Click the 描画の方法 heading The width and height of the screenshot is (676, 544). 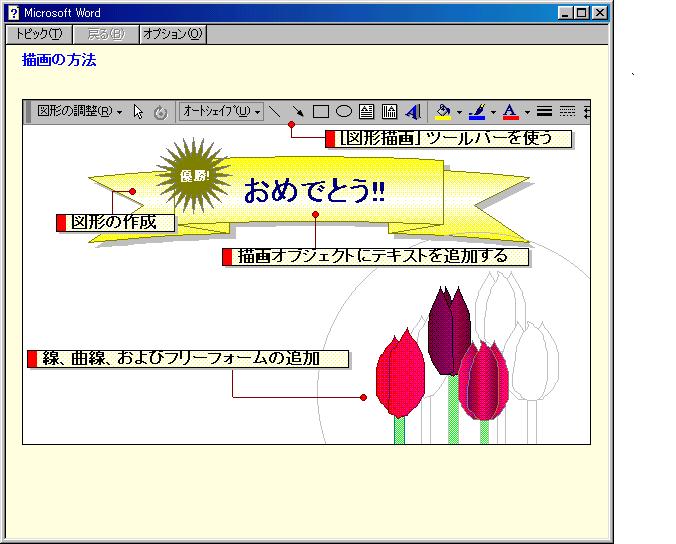59,60
